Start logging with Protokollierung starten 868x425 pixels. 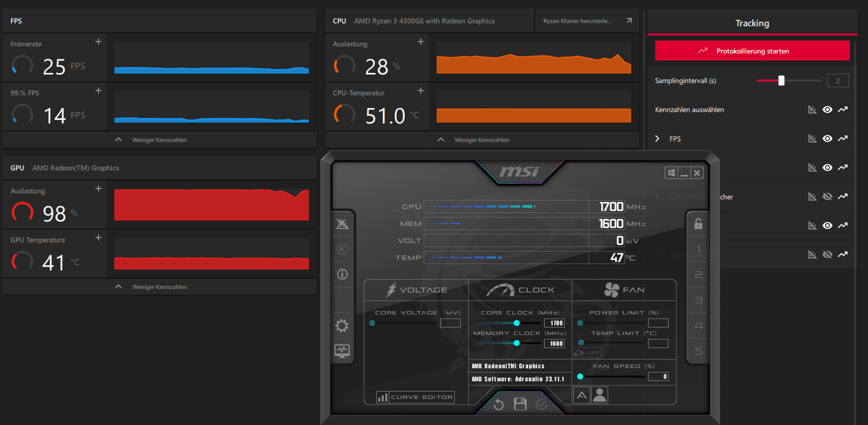752,50
